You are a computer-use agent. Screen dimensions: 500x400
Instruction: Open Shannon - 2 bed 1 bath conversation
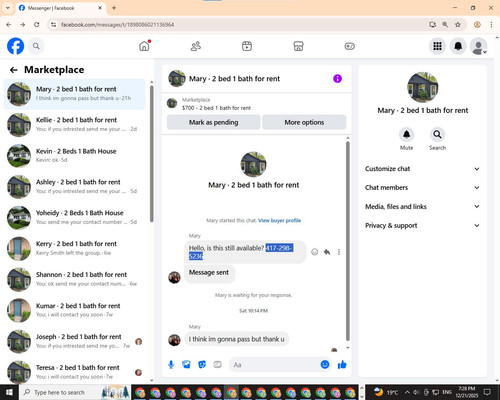[x=75, y=279]
